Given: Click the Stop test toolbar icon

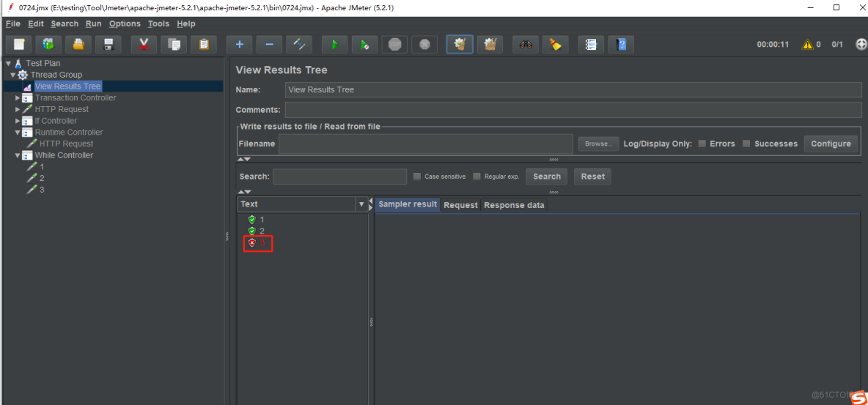Looking at the screenshot, I should tap(394, 45).
